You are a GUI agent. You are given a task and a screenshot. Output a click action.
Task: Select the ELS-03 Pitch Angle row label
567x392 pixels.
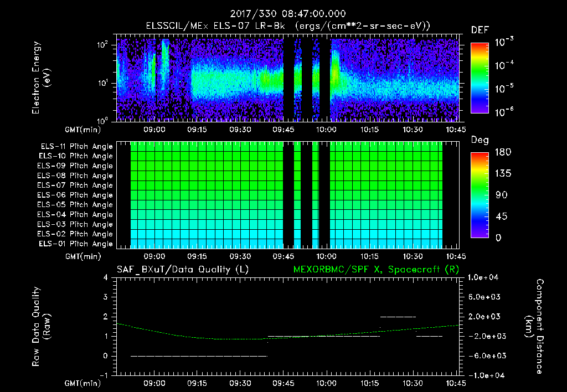point(75,225)
